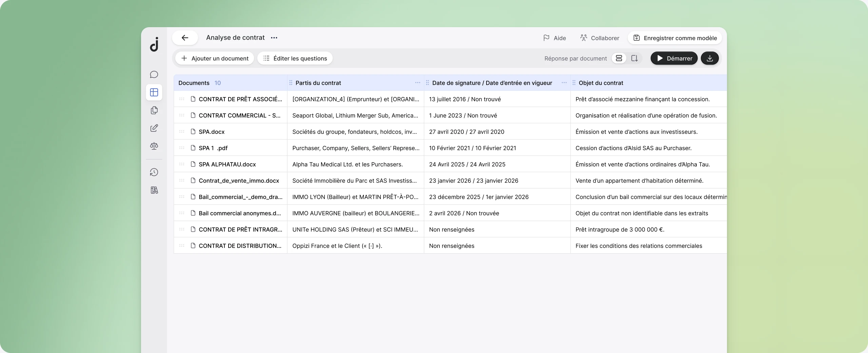
Task: Select cell Prêt intragroupe de 3 000 000 €
Action: tap(649, 229)
